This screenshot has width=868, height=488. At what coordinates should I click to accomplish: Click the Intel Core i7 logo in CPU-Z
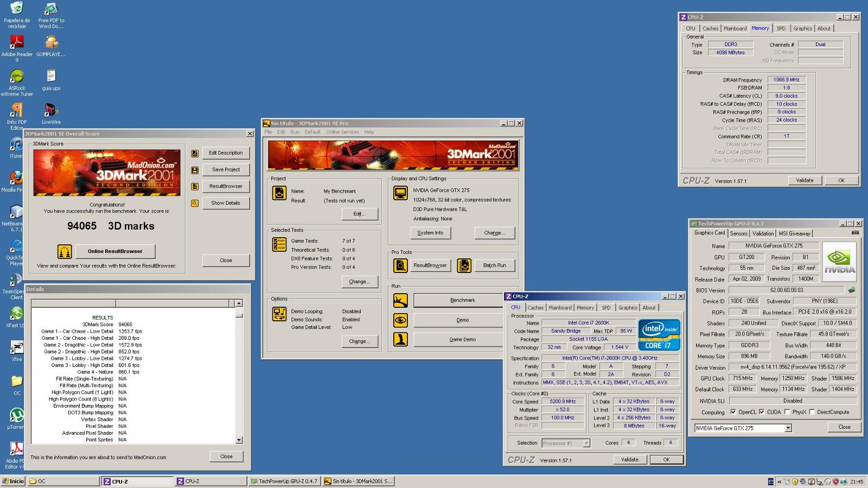(x=659, y=335)
